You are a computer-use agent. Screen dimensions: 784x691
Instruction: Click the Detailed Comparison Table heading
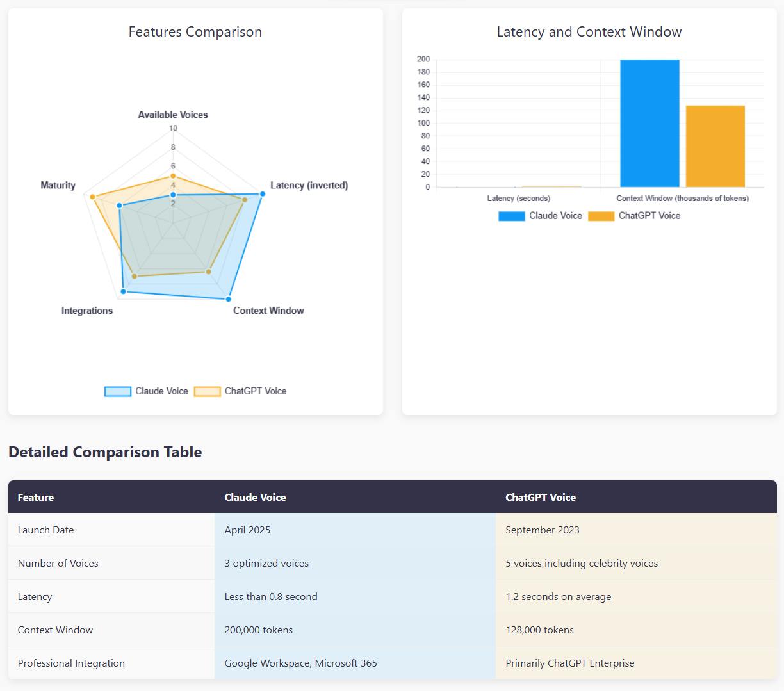(105, 452)
